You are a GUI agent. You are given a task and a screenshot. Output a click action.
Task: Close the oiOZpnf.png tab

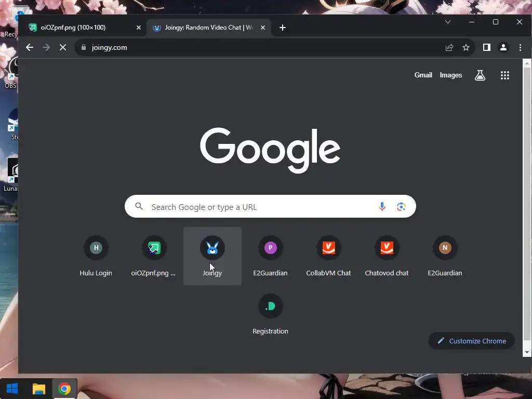(x=138, y=28)
